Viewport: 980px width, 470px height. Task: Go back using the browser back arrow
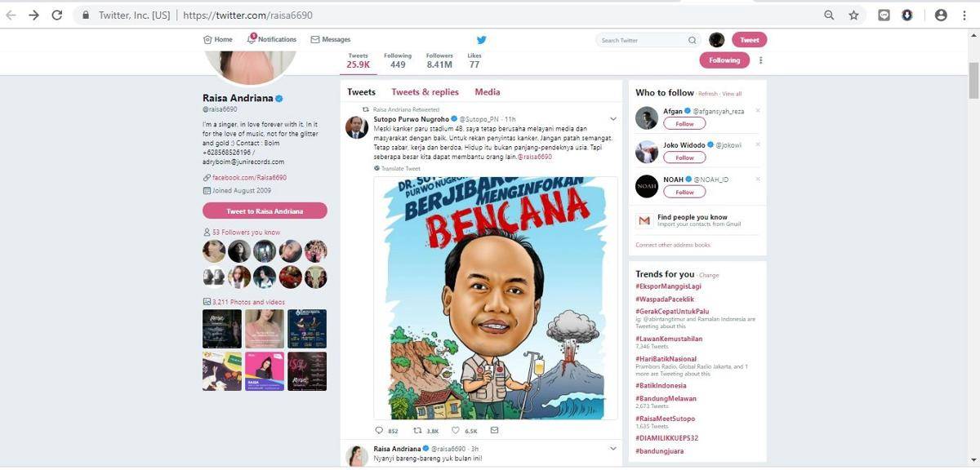click(11, 15)
